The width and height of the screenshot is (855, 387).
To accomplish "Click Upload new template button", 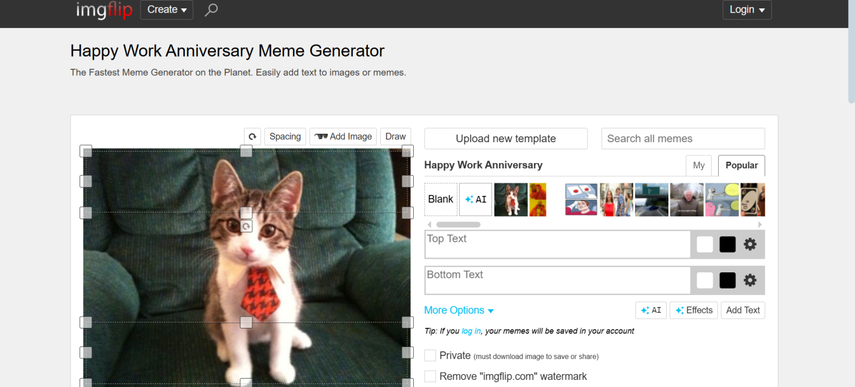I will tap(506, 138).
